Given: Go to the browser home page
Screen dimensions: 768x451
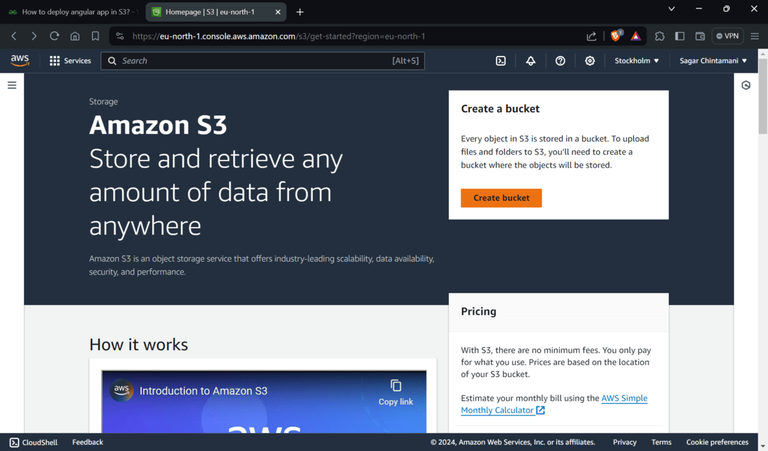Looking at the screenshot, I should click(x=75, y=36).
